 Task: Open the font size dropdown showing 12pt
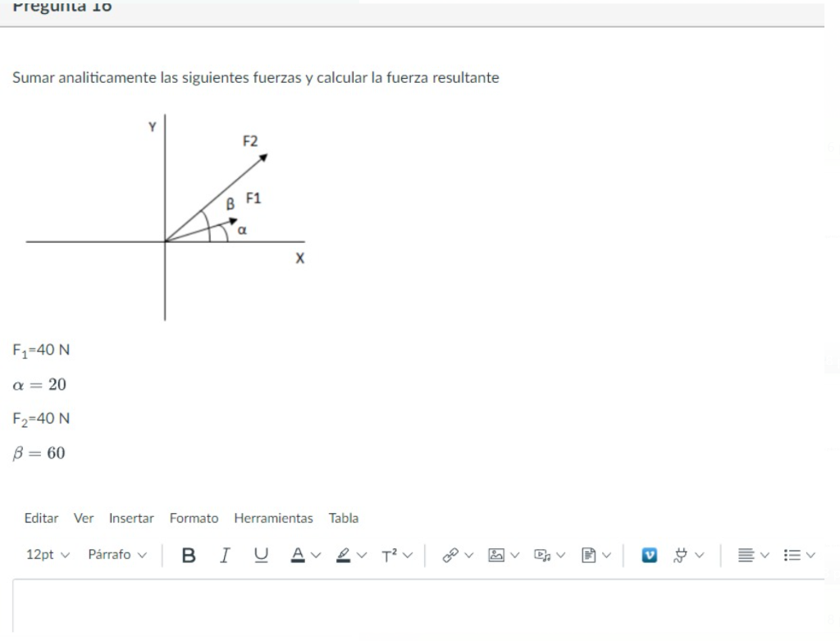[x=45, y=555]
